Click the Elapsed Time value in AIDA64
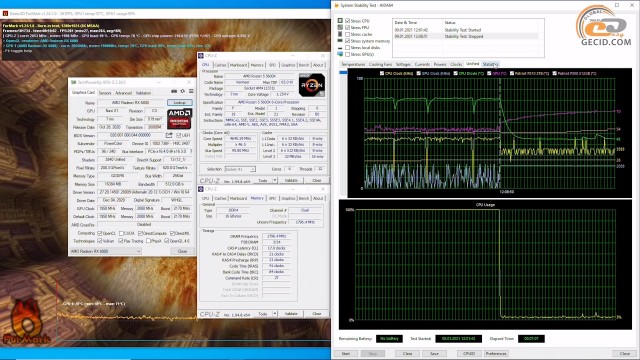Screen dimensions: 640x360 click(531, 339)
